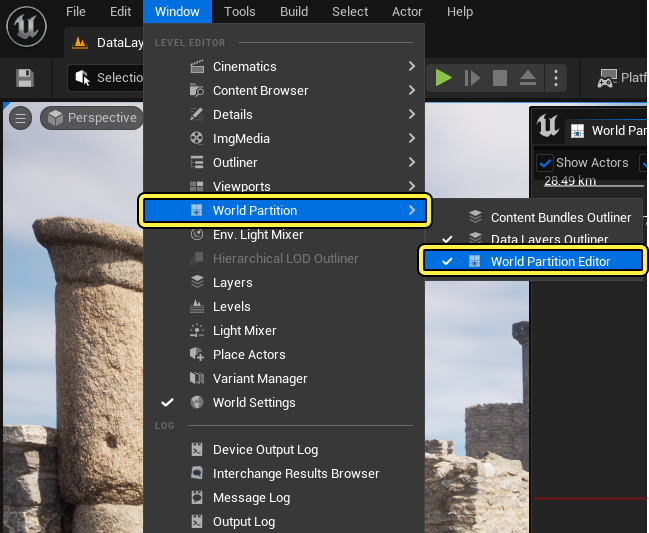The width and height of the screenshot is (649, 533).
Task: Click the Viewports grid icon
Action: pyautogui.click(x=197, y=186)
